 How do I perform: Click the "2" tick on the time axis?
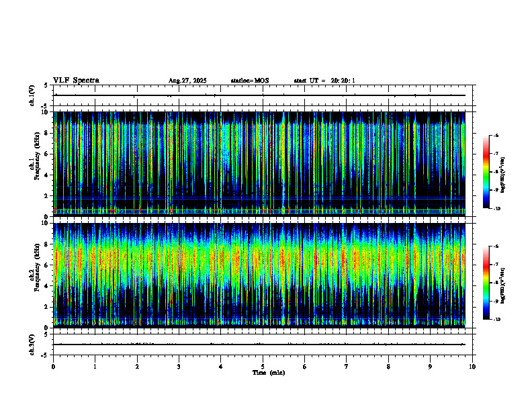point(137,367)
